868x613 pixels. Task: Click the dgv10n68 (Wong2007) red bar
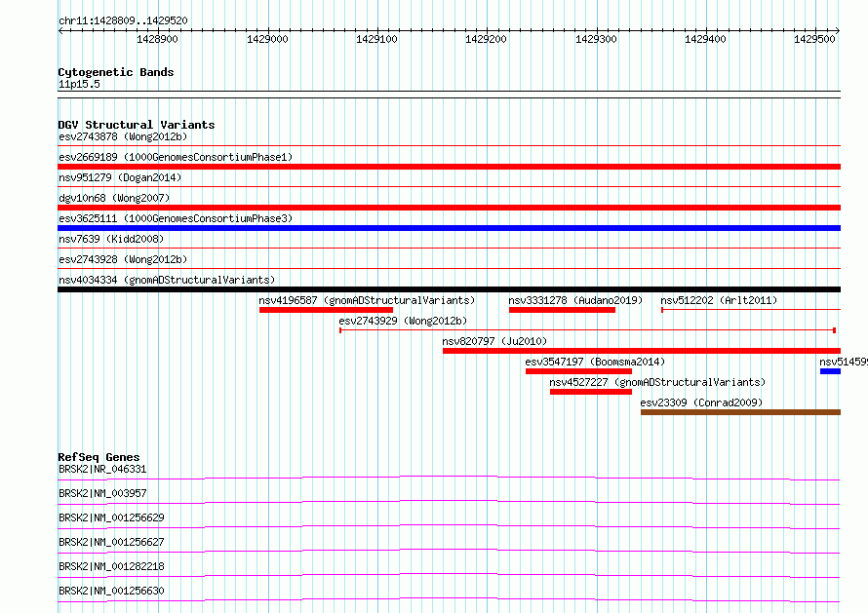(449, 208)
